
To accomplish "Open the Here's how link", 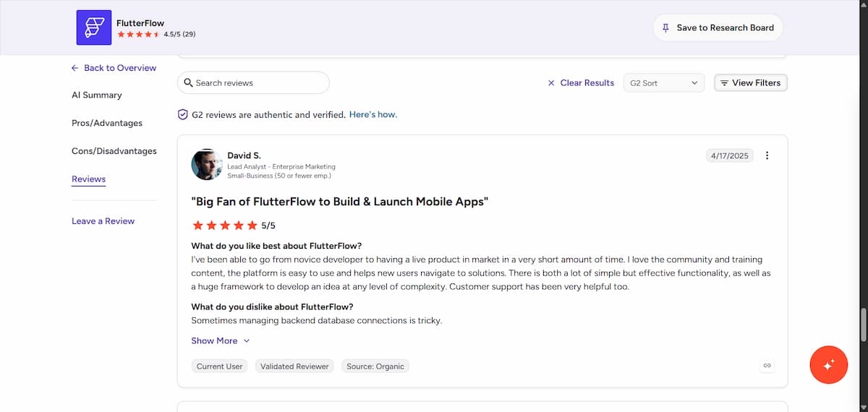I will [373, 114].
